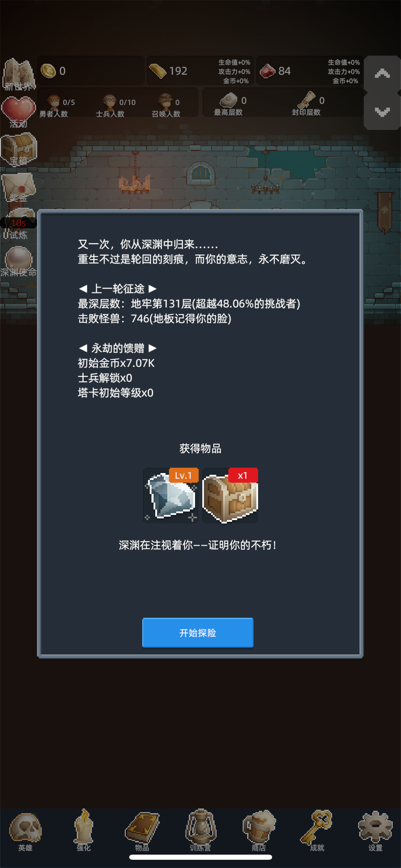The width and height of the screenshot is (401, 868).
Task: Tap the Lv.1 diamond reward item
Action: click(171, 495)
